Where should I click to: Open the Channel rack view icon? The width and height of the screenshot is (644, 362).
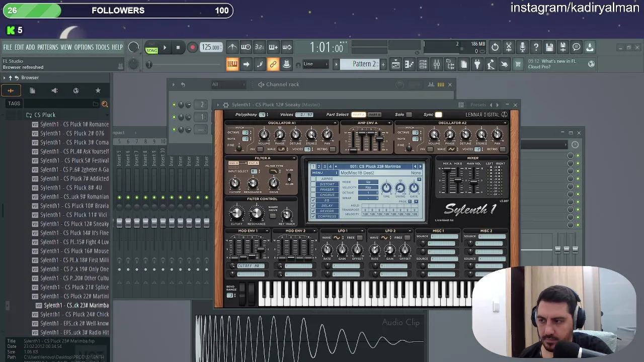point(423,64)
